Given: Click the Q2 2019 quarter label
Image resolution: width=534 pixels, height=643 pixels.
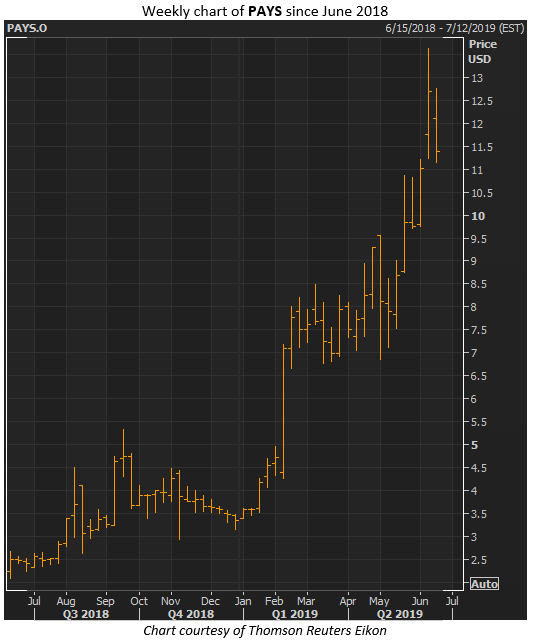Looking at the screenshot, I should point(399,613).
